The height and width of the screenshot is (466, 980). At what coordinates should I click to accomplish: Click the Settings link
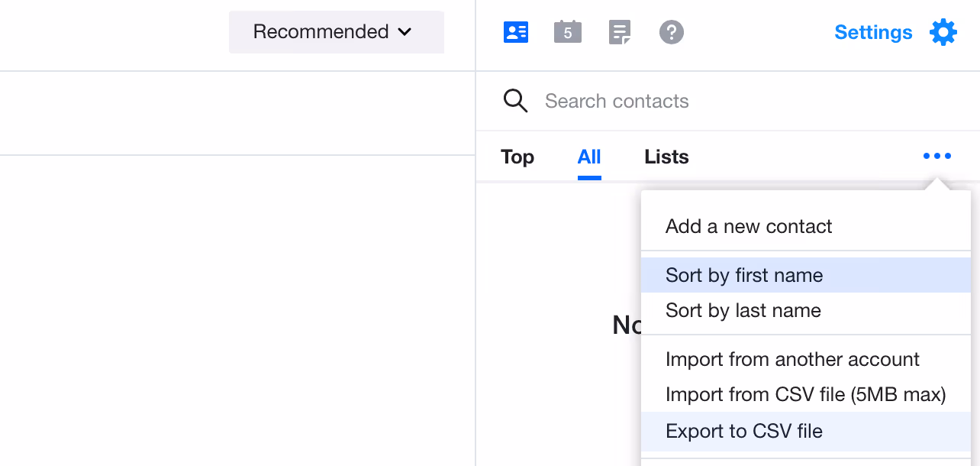tap(873, 32)
